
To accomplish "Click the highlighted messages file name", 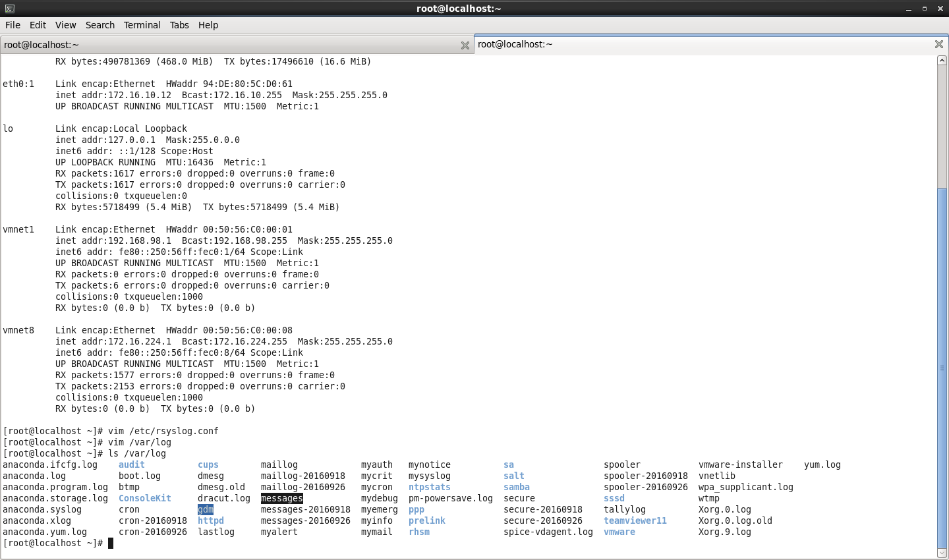I will point(282,498).
